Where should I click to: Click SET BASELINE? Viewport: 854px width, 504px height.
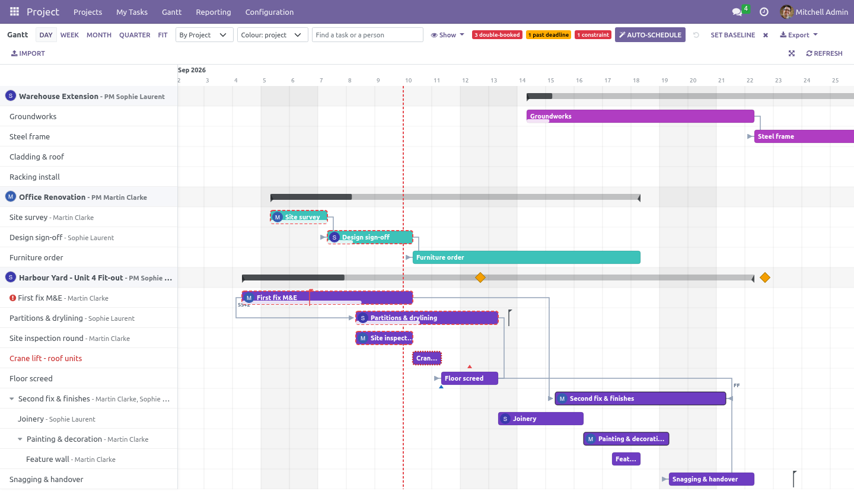(733, 35)
